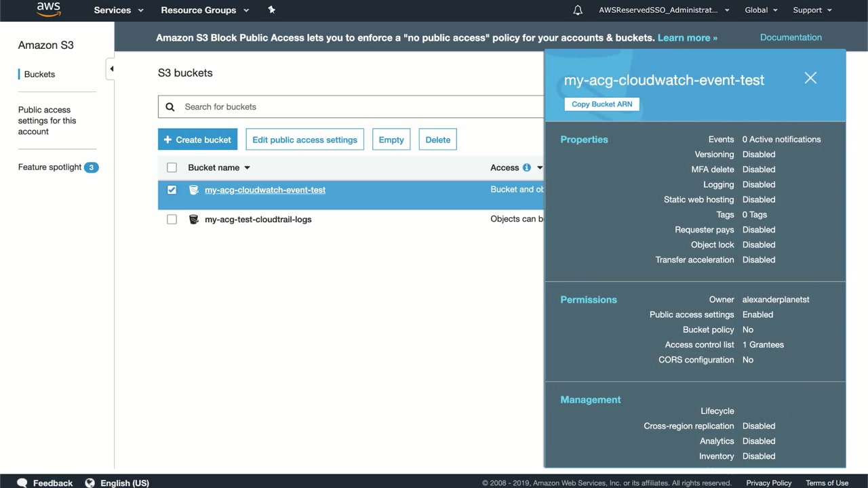This screenshot has width=868, height=488.
Task: Click the Permissions section heading
Action: 589,300
